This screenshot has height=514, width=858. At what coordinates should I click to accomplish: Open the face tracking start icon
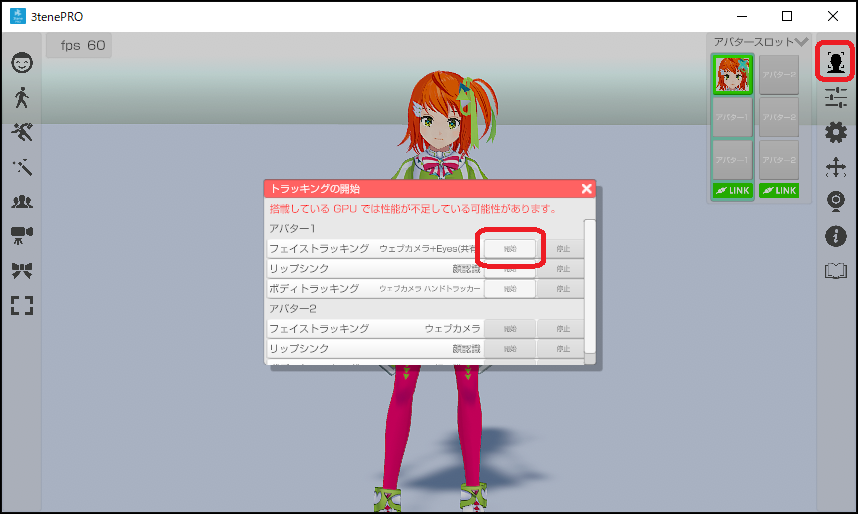[835, 62]
